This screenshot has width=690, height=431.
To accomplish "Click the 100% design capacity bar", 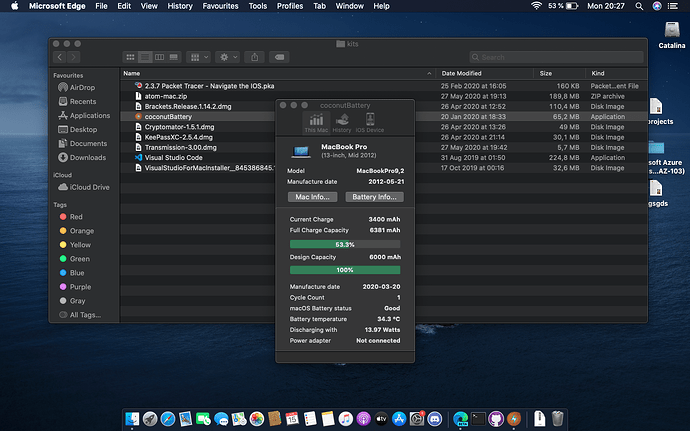I will point(345,270).
